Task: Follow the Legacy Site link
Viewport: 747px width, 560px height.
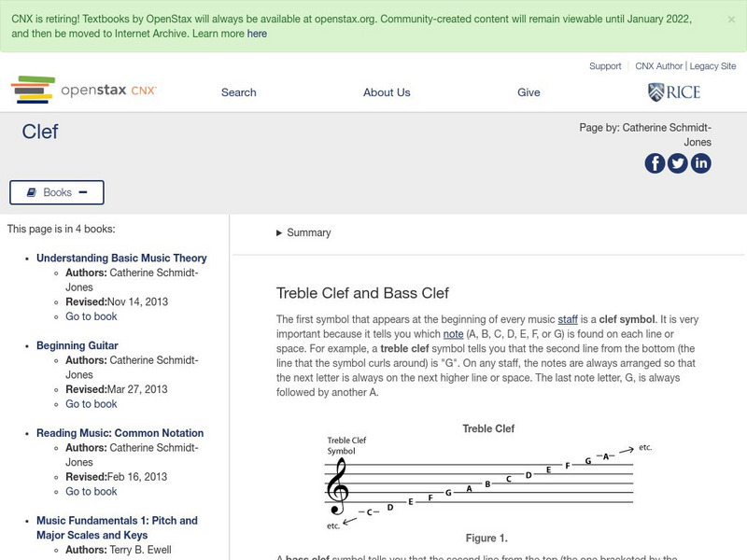Action: tap(712, 66)
